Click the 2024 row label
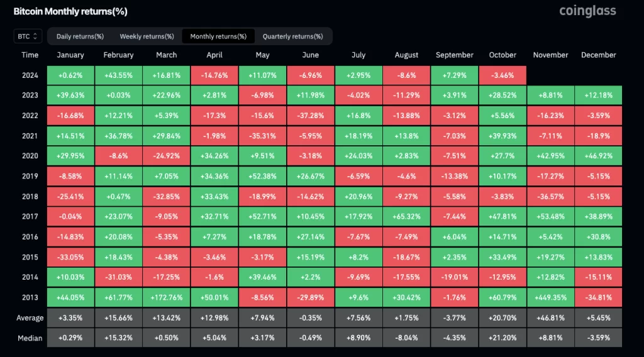The width and height of the screenshot is (644, 357). (x=30, y=75)
